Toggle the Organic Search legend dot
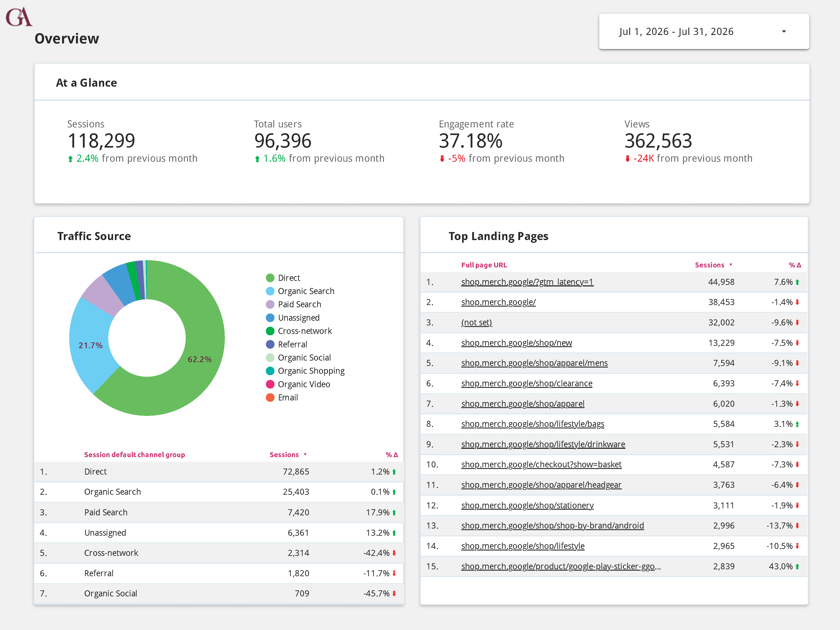 [x=270, y=291]
